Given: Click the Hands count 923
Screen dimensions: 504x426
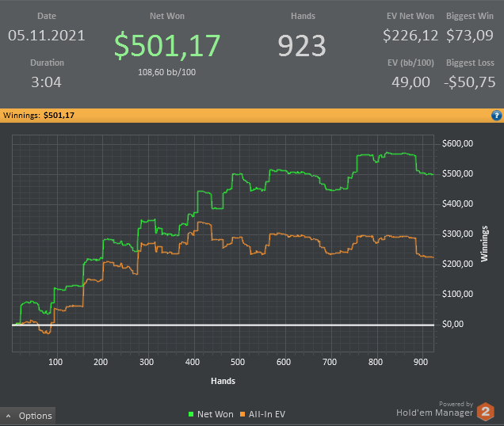Looking at the screenshot, I should (302, 46).
